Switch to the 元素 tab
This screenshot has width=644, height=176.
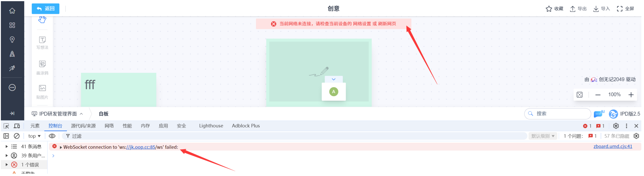click(35, 126)
